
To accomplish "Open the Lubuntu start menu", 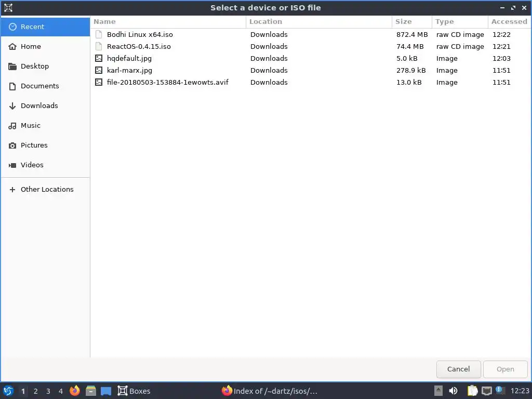I will click(8, 391).
